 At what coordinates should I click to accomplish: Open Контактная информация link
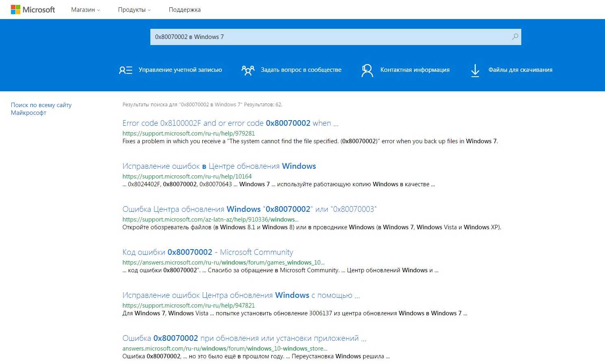pyautogui.click(x=415, y=70)
